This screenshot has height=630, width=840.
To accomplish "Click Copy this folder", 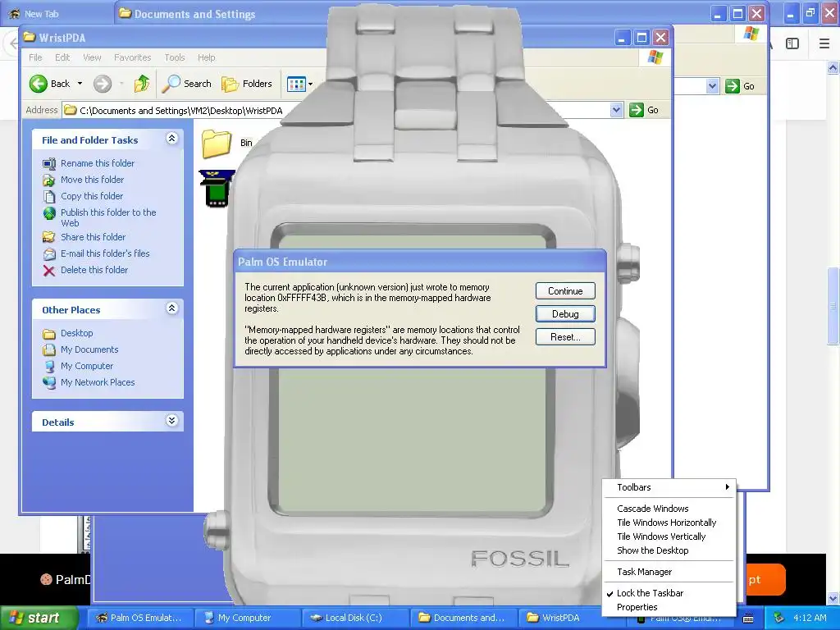I will pos(92,196).
